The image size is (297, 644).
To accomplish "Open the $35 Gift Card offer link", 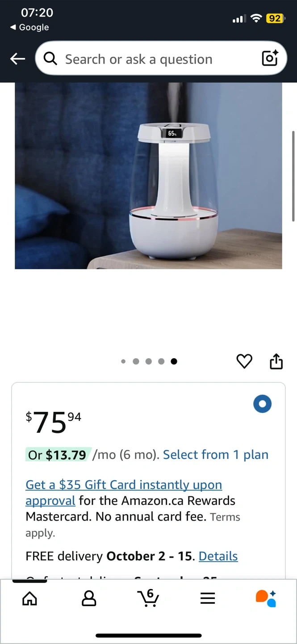I will point(124,492).
